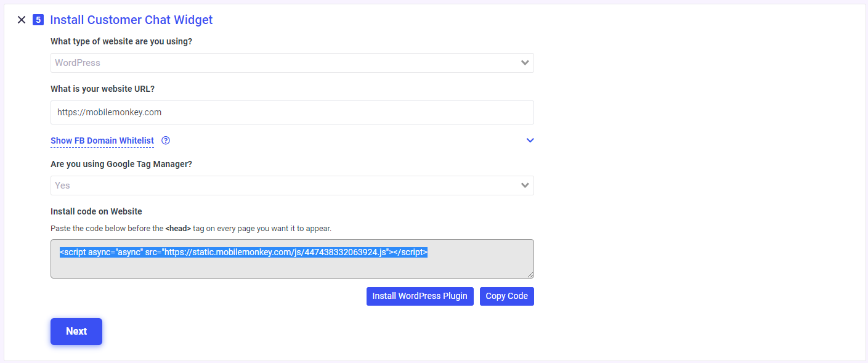Click the chevron on the Google Tag Manager dropdown
This screenshot has width=868, height=363.
525,185
